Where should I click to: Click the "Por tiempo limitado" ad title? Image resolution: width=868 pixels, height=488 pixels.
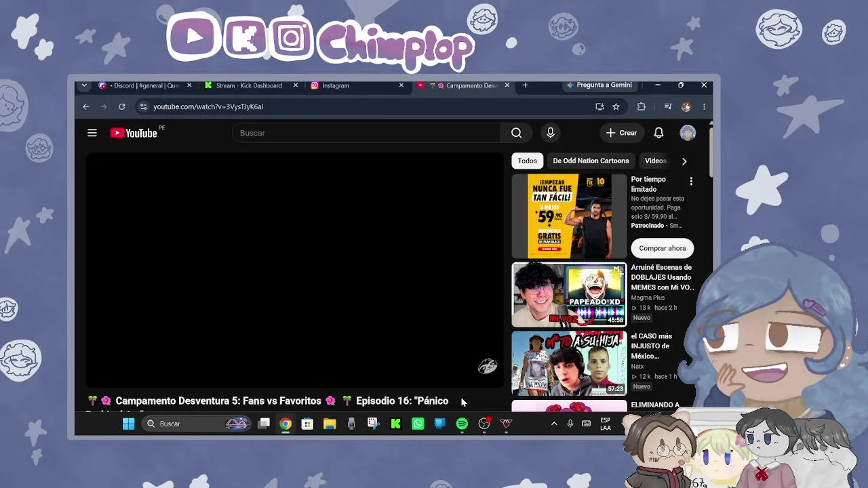[648, 184]
